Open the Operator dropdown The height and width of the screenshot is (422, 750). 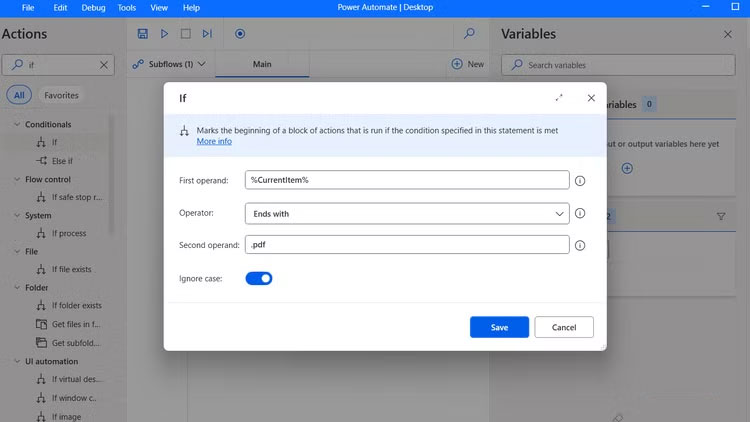[407, 213]
